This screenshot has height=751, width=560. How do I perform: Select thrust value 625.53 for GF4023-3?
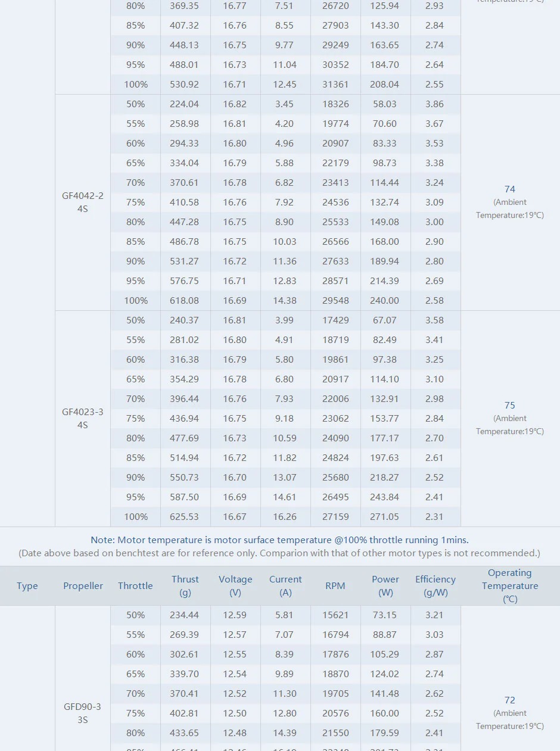coord(184,517)
